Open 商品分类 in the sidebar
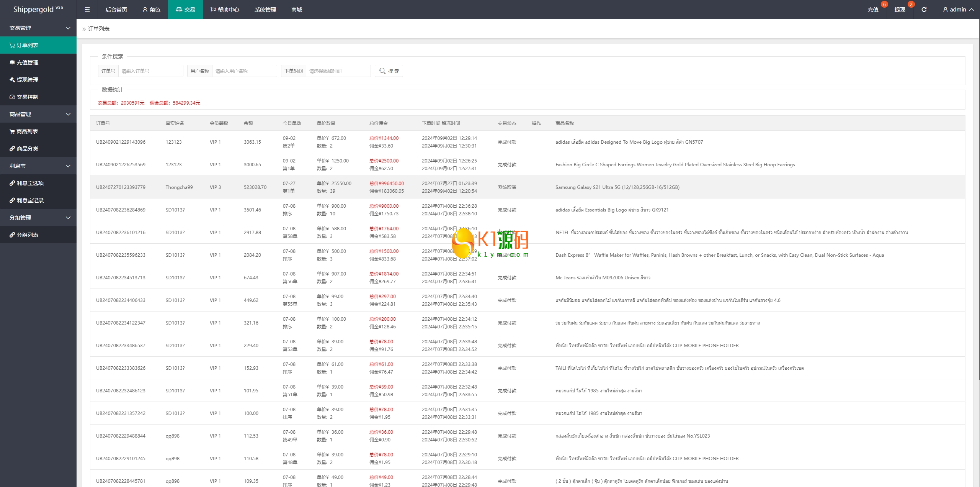Screen dimensions: 980x487 pyautogui.click(x=27, y=149)
